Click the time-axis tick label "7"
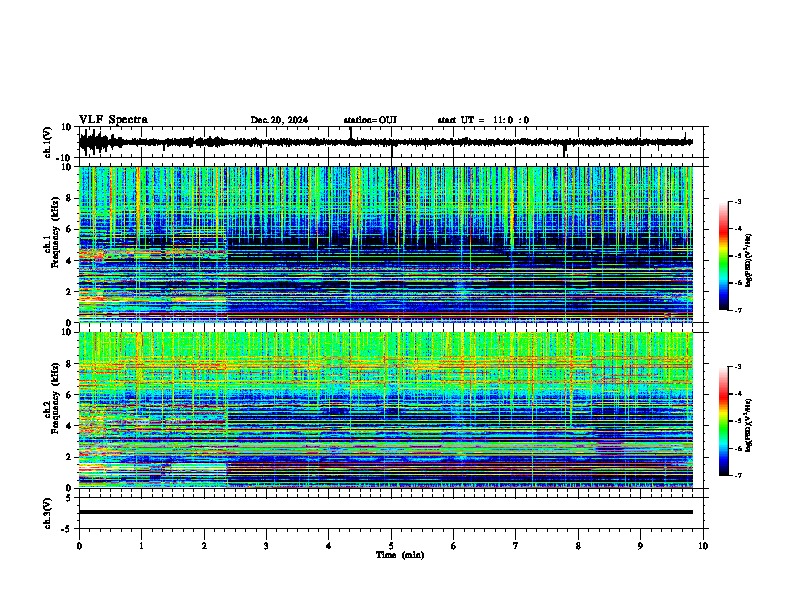Image resolution: width=792 pixels, height=612 pixels. tap(516, 546)
